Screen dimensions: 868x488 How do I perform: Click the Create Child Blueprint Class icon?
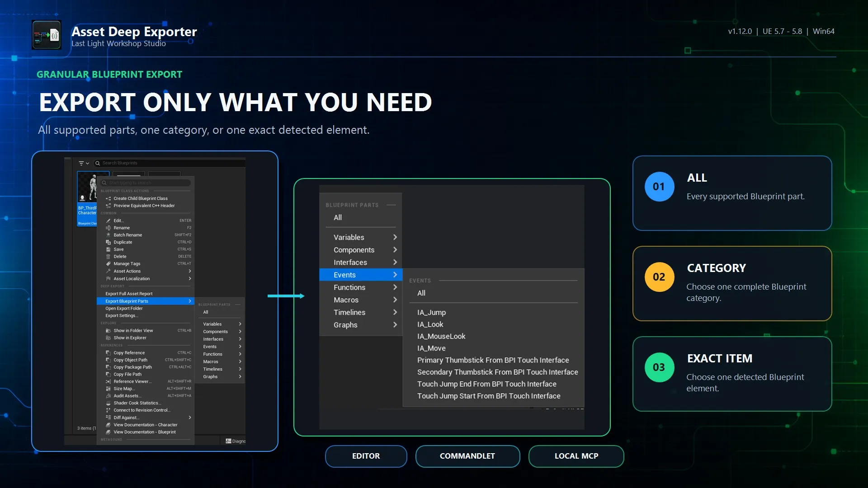coord(108,198)
